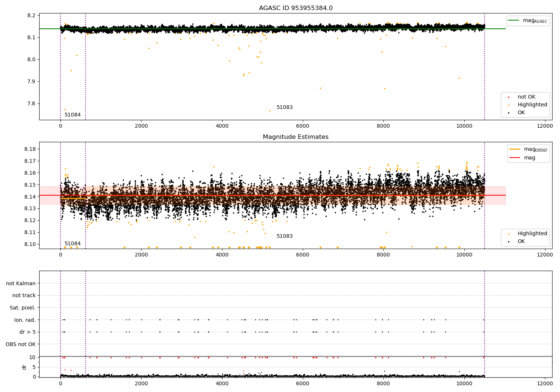This screenshot has height=392, width=560.
Task: Click the 7.9 y-axis tick in top plot
Action: pos(32,82)
